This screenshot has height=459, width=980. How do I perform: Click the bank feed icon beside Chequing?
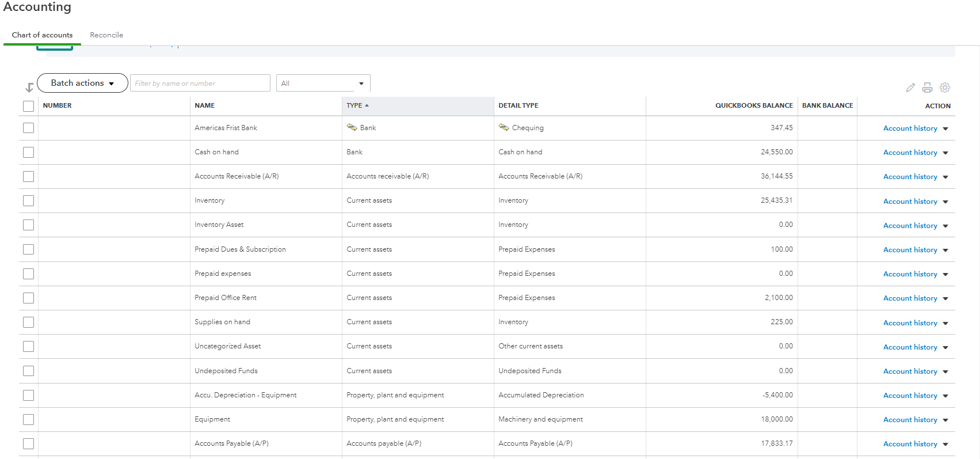(x=504, y=127)
